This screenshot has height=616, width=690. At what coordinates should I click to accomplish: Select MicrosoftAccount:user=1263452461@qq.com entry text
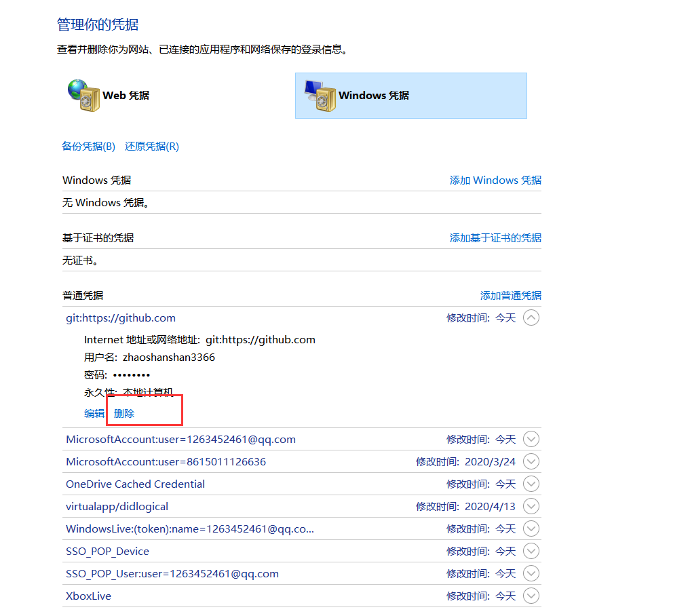[180, 440]
